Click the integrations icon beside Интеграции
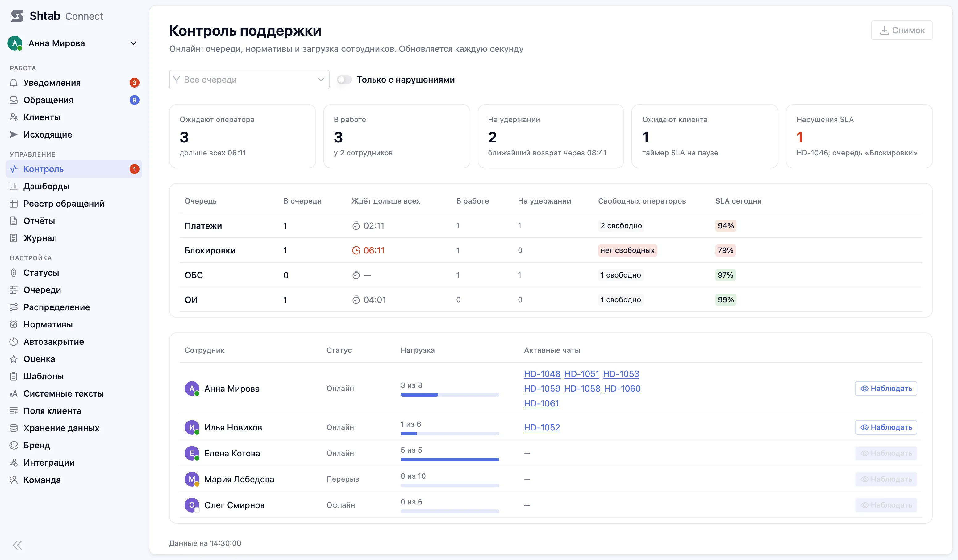 tap(14, 462)
